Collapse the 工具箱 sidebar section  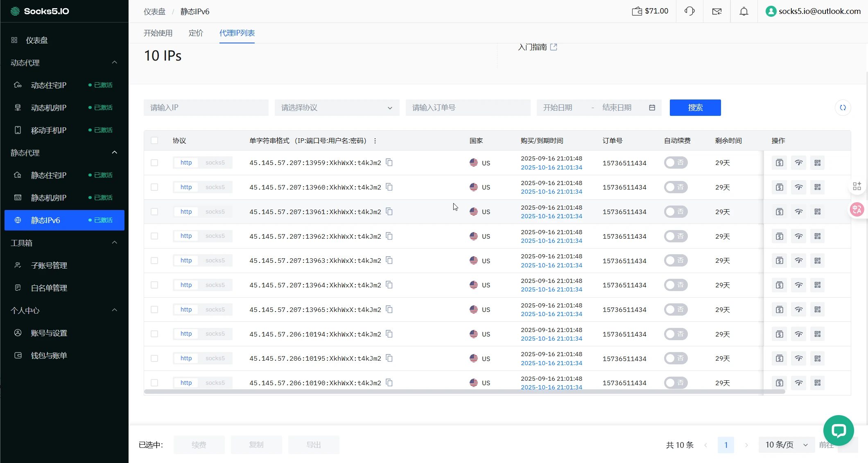pos(115,243)
